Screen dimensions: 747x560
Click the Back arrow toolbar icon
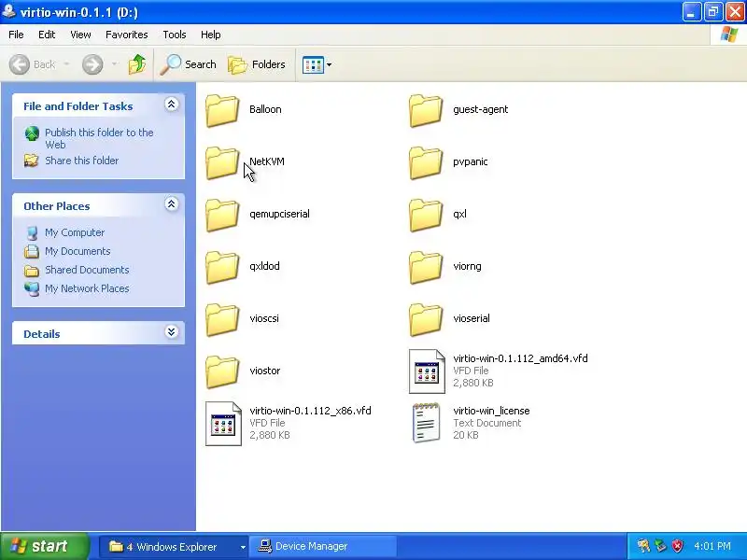20,64
